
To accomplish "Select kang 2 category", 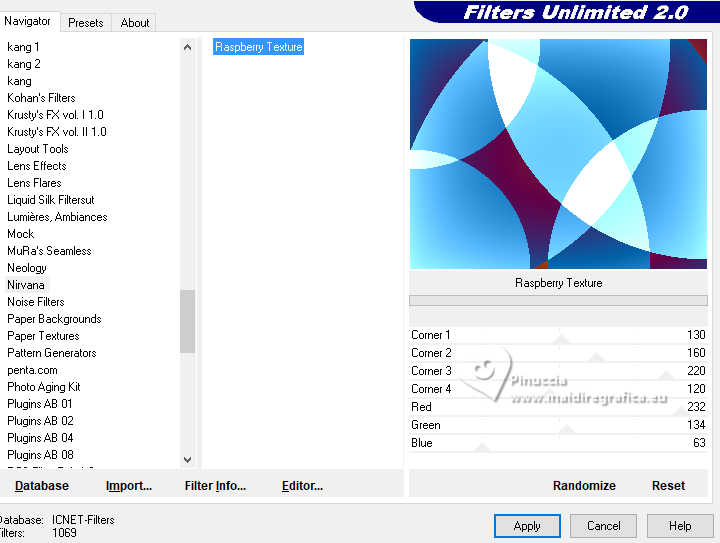I will [24, 64].
